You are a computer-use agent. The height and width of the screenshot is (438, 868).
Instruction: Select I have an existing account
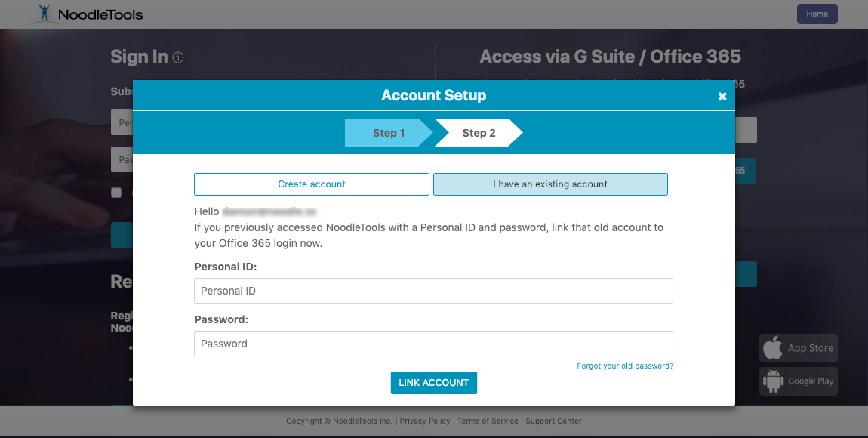coord(550,184)
